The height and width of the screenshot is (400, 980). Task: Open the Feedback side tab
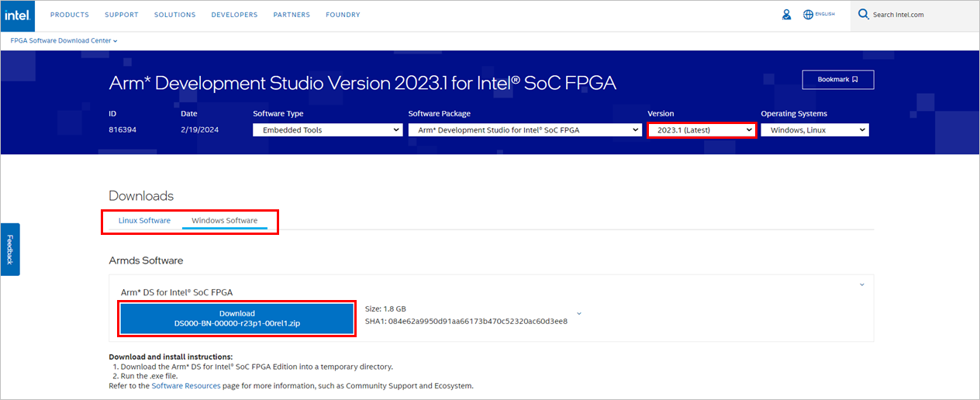[x=10, y=250]
